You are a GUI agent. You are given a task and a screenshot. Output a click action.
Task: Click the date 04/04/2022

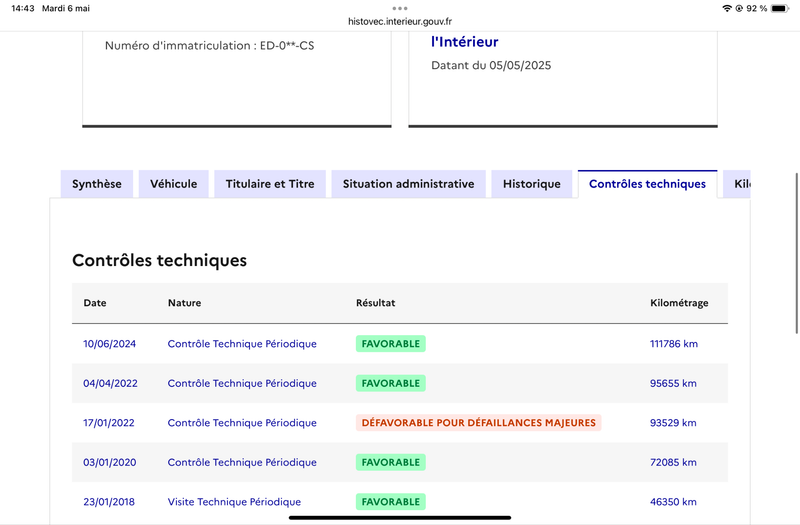[x=110, y=383]
